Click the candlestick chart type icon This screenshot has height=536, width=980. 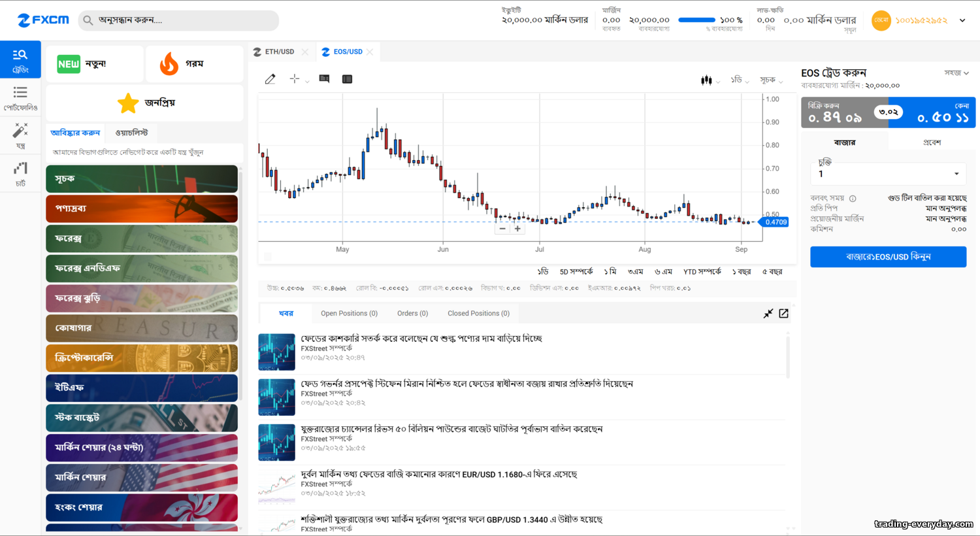click(706, 80)
